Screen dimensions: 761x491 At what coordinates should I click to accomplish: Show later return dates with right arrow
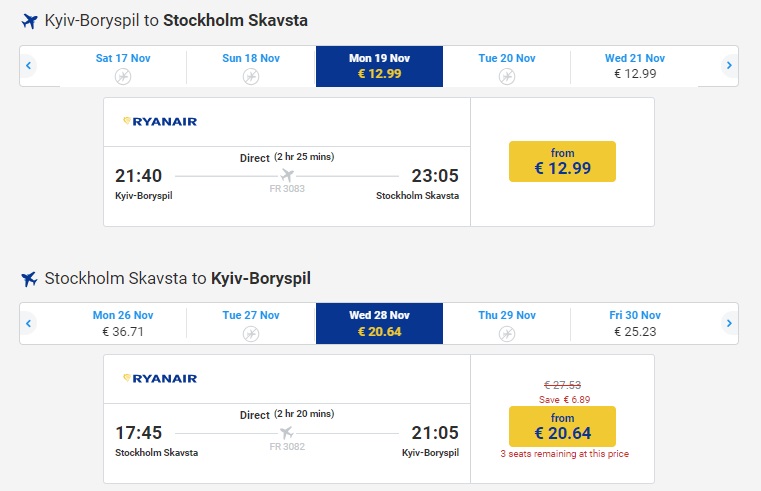coord(729,323)
